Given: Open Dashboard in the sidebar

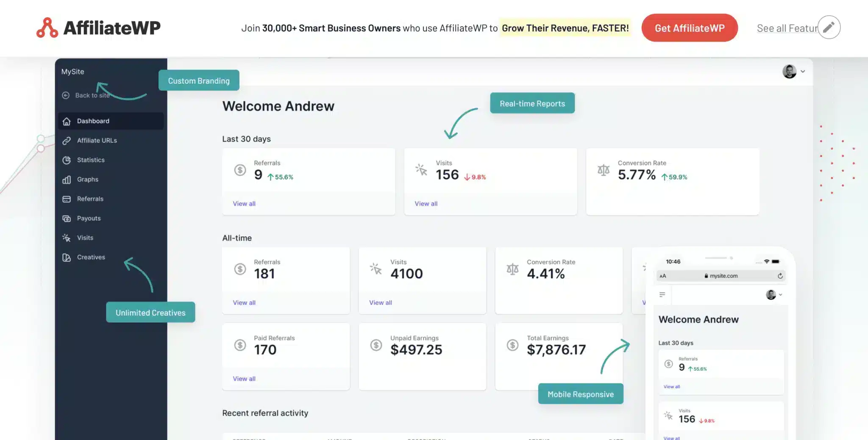Looking at the screenshot, I should [x=111, y=121].
